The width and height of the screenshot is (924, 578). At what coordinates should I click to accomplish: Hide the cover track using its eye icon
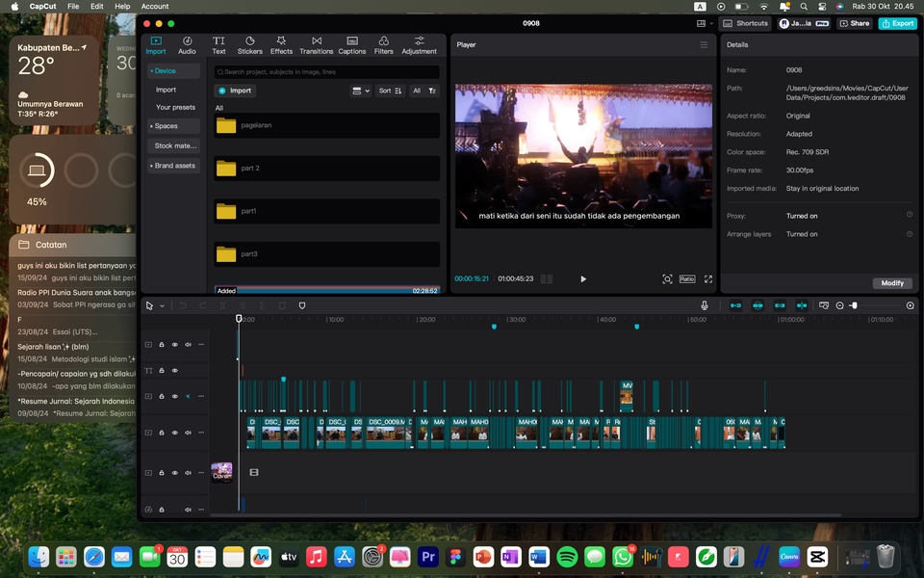(174, 472)
